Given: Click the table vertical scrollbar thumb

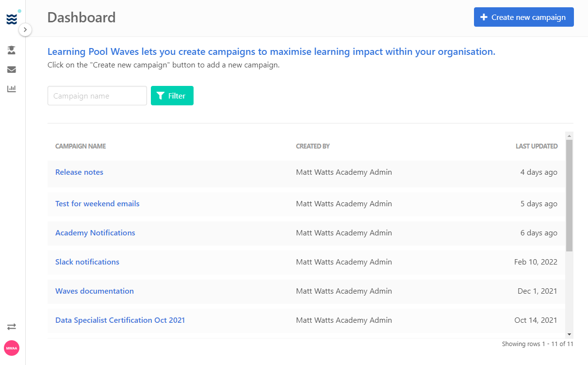Looking at the screenshot, I should click(x=570, y=195).
